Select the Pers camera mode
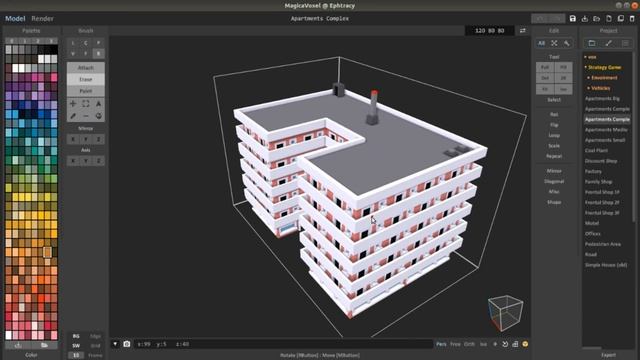Screen dimensions: 640x360 tap(441, 344)
